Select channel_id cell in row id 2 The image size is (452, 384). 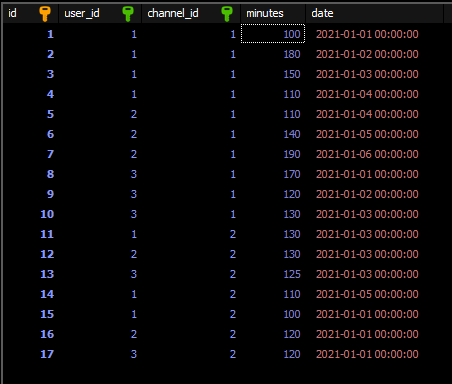[x=191, y=54]
